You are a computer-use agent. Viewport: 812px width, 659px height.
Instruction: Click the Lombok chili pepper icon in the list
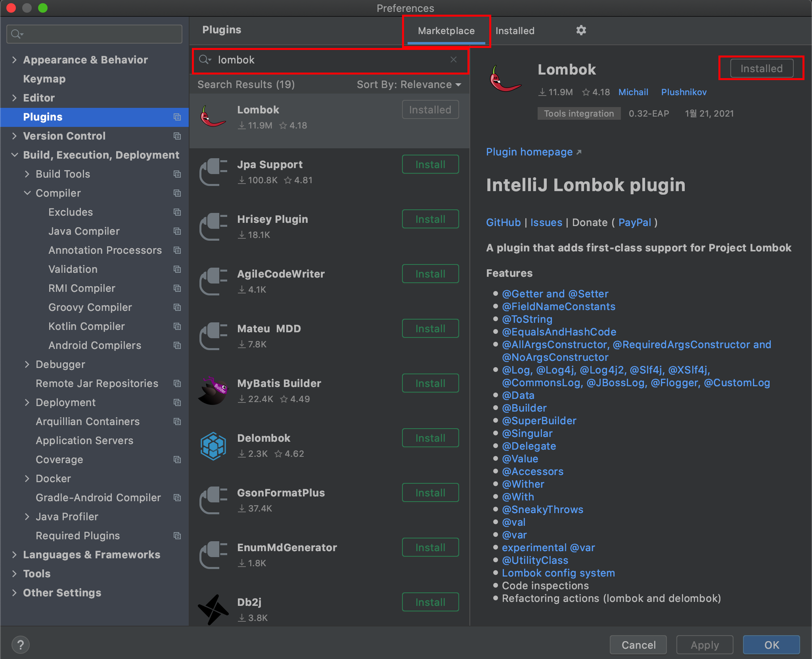[x=213, y=117]
